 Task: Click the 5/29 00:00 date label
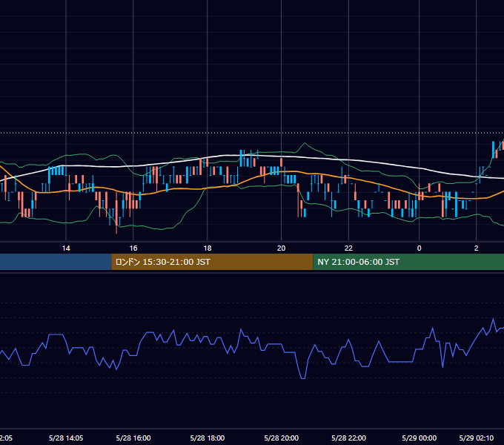click(x=420, y=438)
